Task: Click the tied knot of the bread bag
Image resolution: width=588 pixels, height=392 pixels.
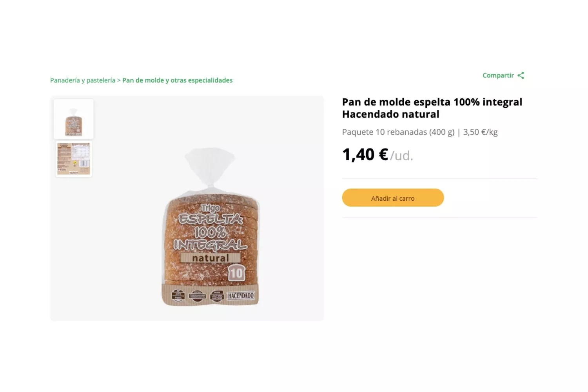Action: [211, 185]
